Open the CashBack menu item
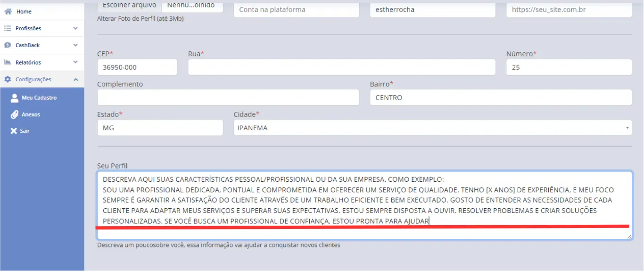The image size is (644, 271). [42, 45]
